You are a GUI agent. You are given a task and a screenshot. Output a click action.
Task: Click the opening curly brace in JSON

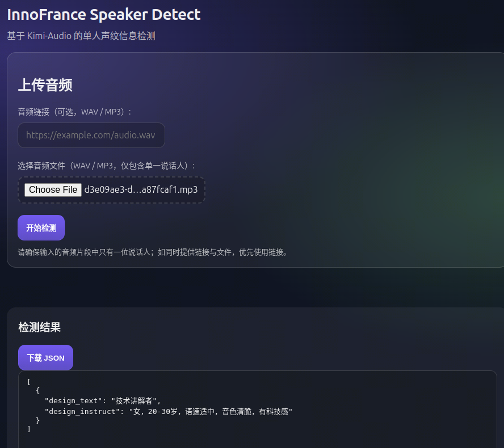click(38, 391)
